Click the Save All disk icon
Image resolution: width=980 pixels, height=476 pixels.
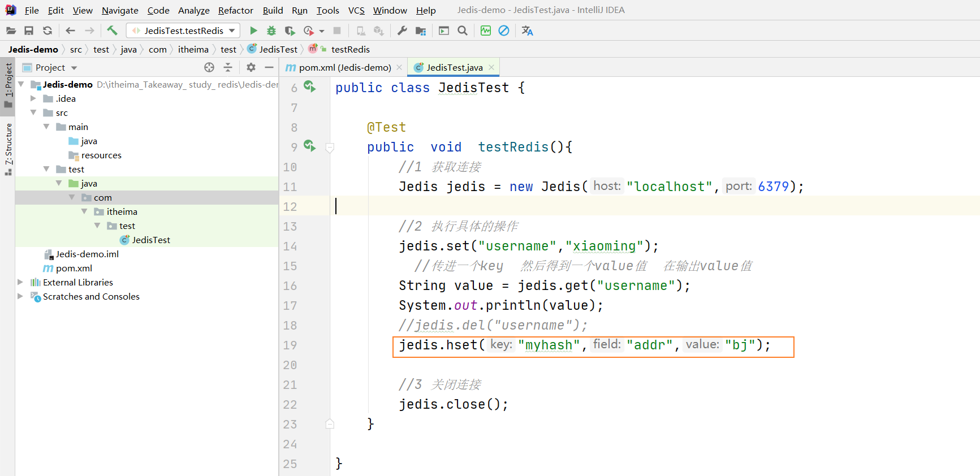point(29,31)
